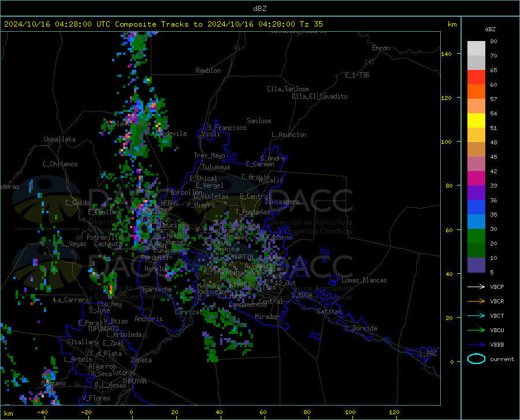Image resolution: width=520 pixels, height=420 pixels.
Task: Click the 'current' legend text
Action: pos(502,359)
